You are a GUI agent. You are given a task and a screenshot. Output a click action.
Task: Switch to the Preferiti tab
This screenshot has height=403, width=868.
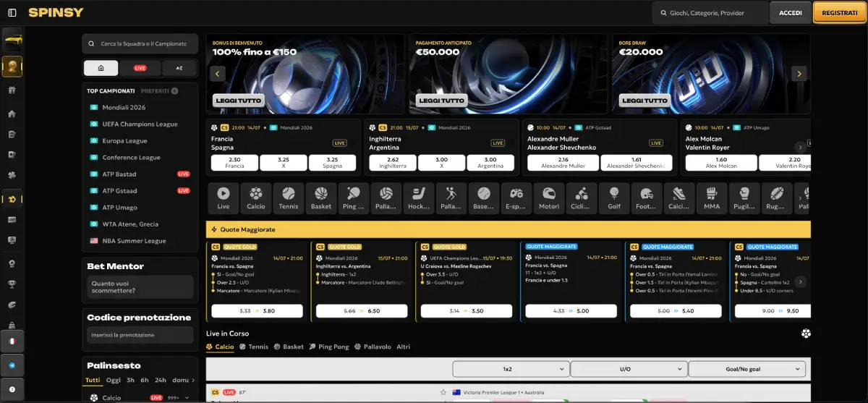(159, 91)
